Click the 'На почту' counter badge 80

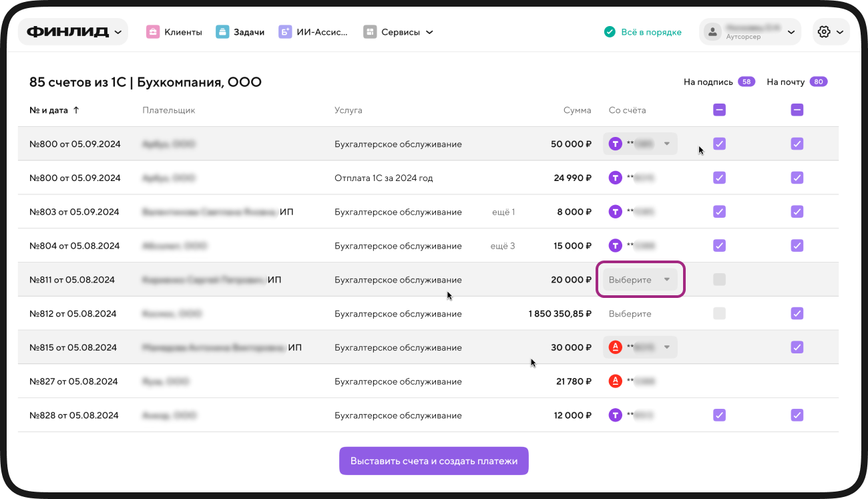819,82
